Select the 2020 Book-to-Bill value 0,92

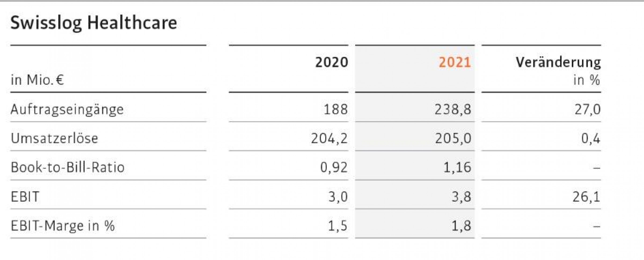[334, 167]
